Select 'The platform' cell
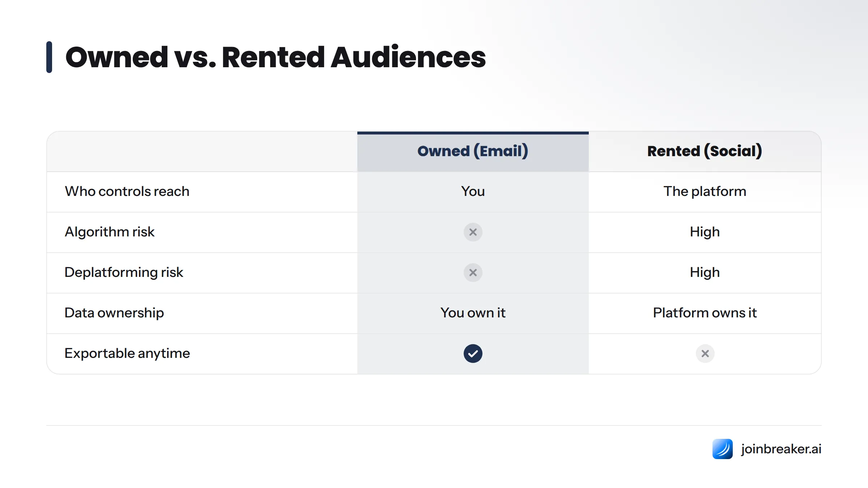 705,191
